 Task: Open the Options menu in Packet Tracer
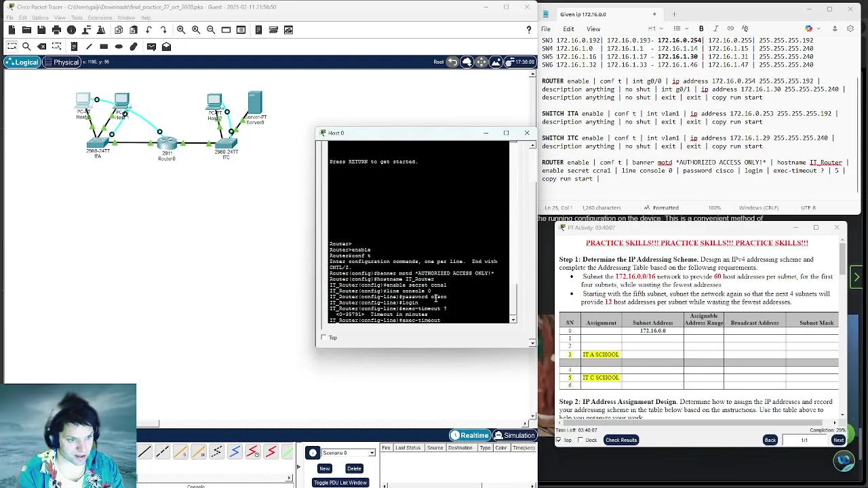point(40,18)
